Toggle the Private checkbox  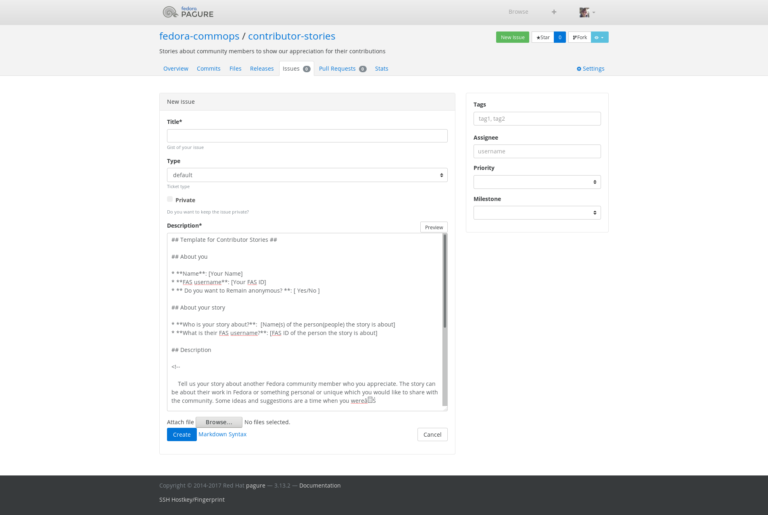coord(170,199)
